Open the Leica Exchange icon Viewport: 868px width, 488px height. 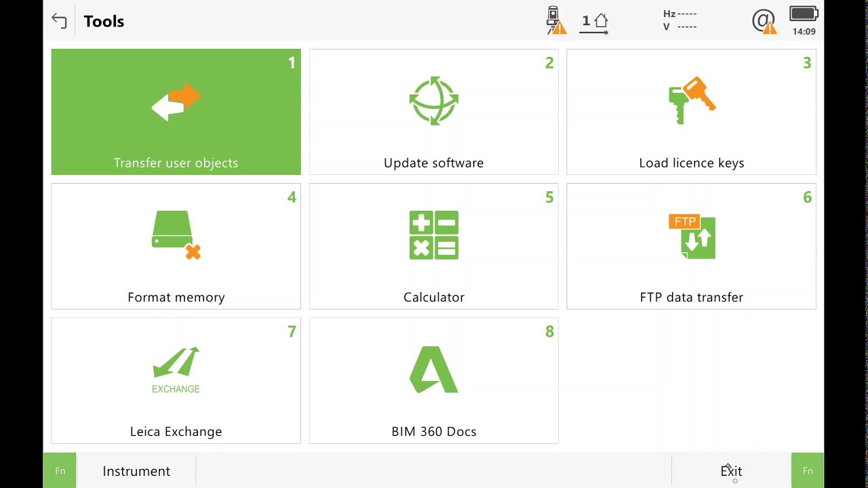point(176,370)
